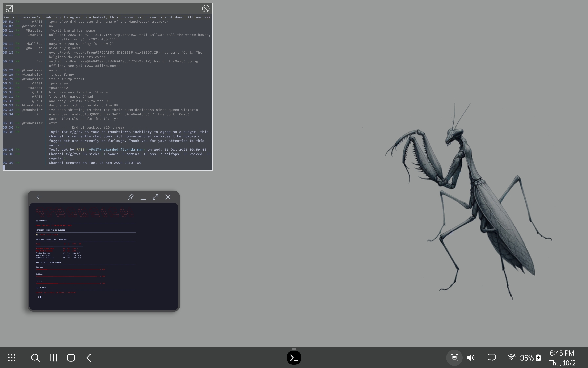Open the app drawer grid icon
The height and width of the screenshot is (368, 588).
click(x=12, y=357)
